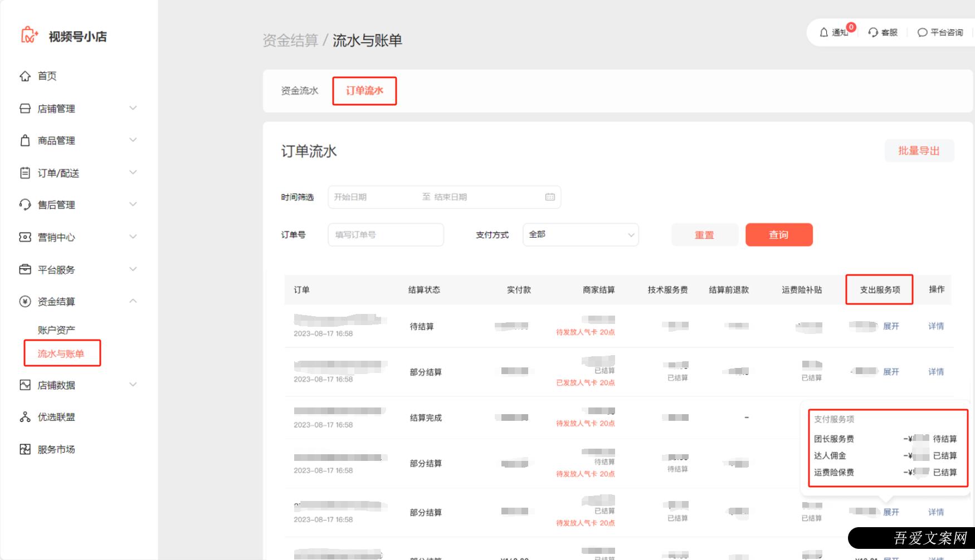The image size is (975, 560).
Task: Open the date picker calendar icon
Action: (x=550, y=197)
